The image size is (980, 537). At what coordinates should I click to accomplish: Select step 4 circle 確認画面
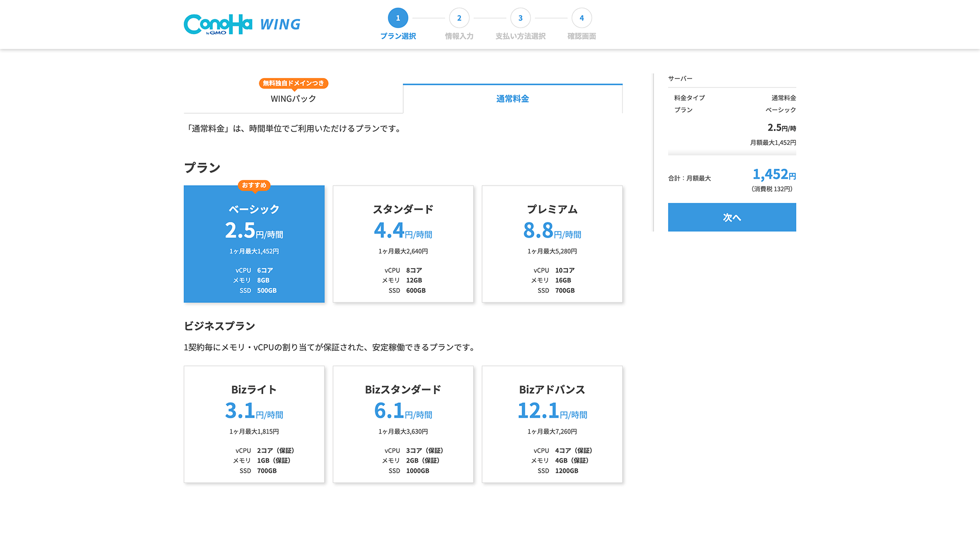(x=582, y=18)
